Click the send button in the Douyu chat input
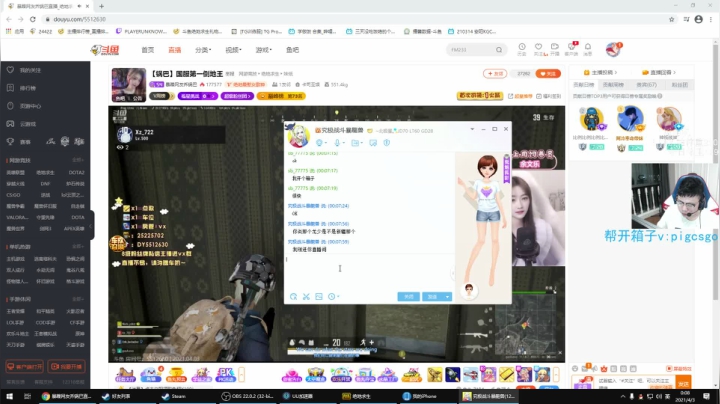This screenshot has width=720, height=404. point(683,383)
